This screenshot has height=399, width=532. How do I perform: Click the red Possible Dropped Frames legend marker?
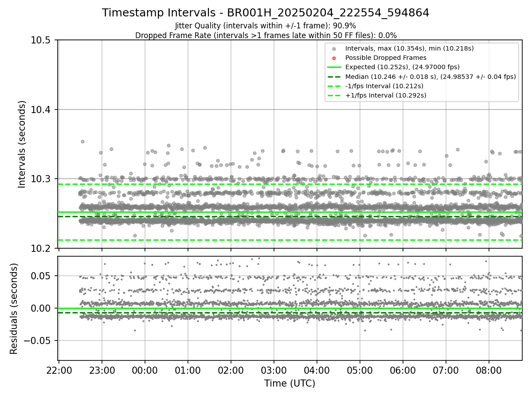tap(334, 58)
